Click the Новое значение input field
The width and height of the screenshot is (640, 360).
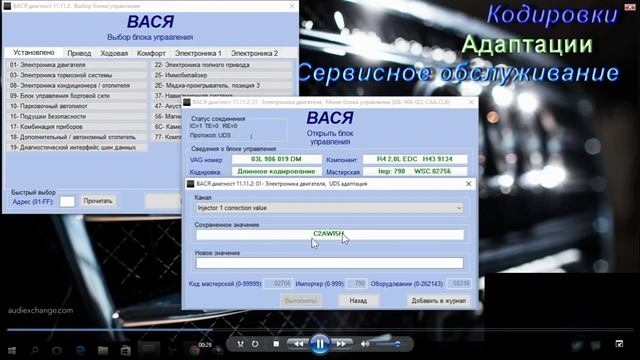[329, 263]
